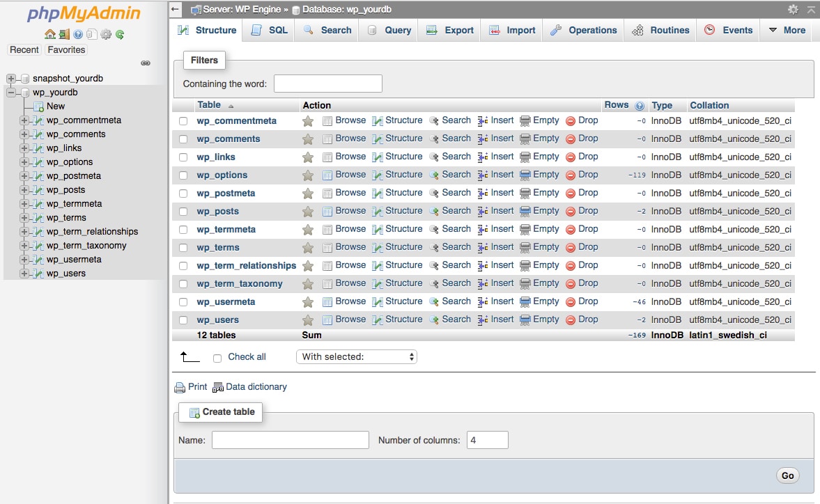Click the log out icon in sidebar
The width and height of the screenshot is (820, 504).
click(64, 35)
